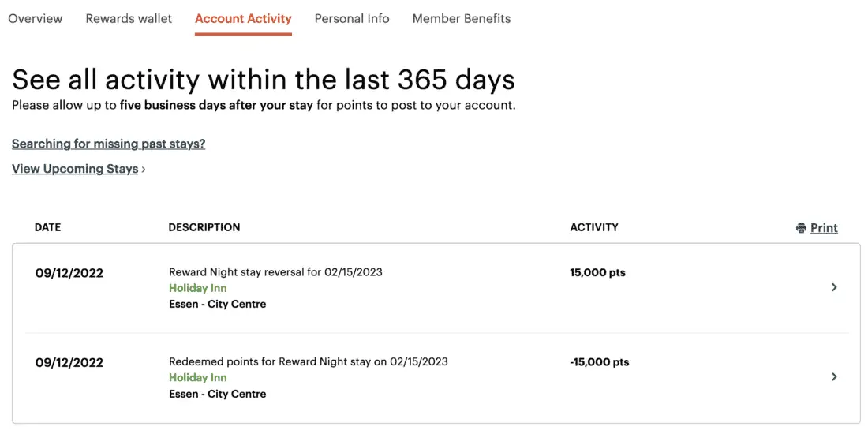Viewport: 868px width, 434px height.
Task: Click the arrow after View Upcoming Stays
Action: point(144,170)
